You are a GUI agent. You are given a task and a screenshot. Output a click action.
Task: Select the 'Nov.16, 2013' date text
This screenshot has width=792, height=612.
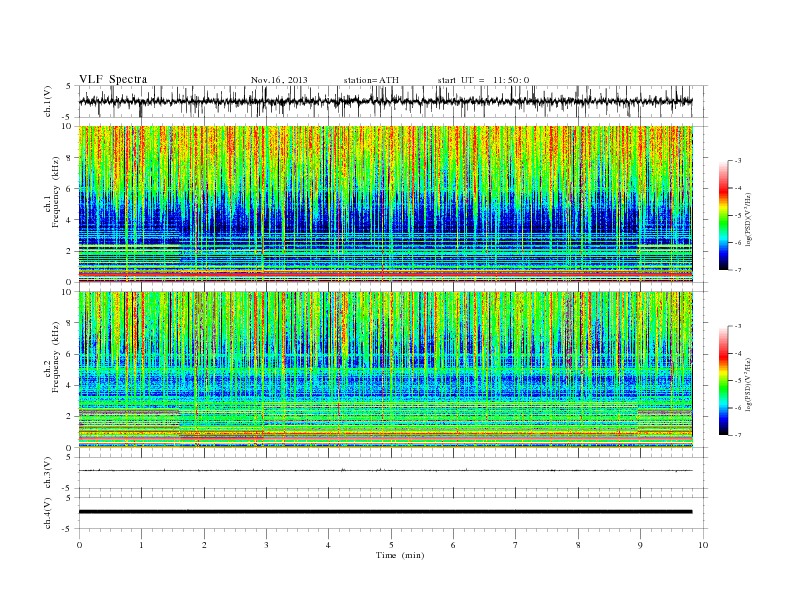click(279, 80)
